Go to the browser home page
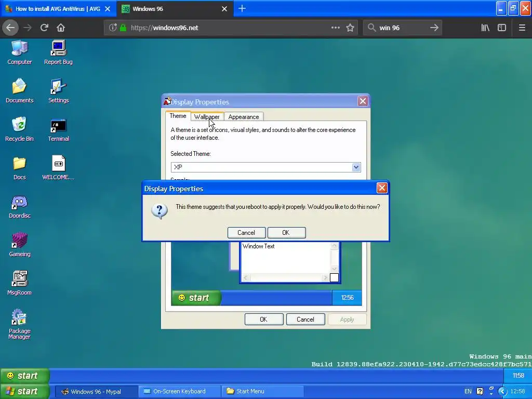 (x=61, y=28)
